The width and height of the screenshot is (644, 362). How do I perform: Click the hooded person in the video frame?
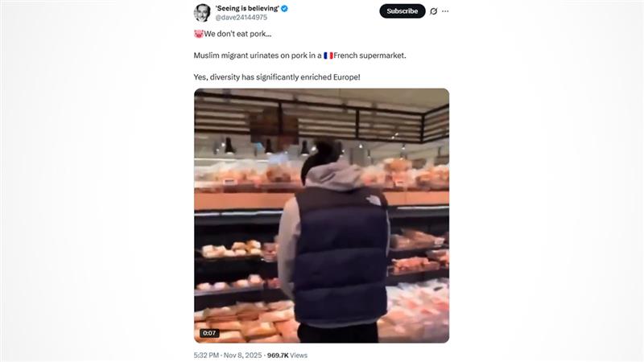(x=333, y=242)
